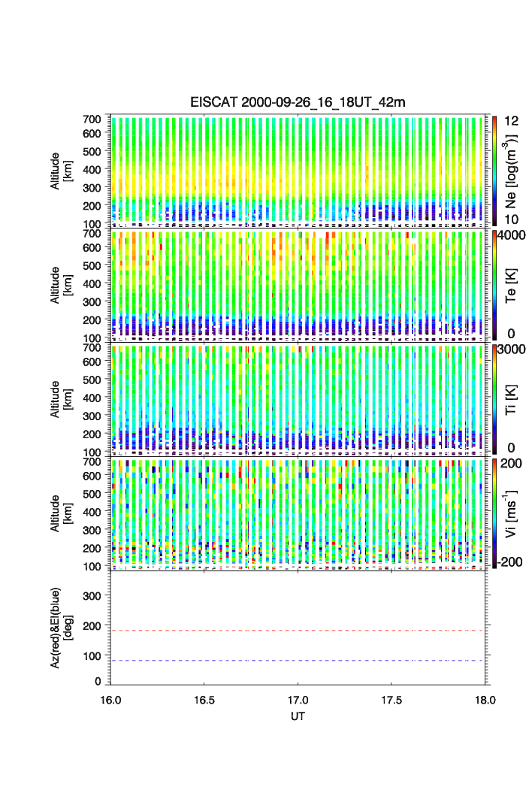Click the UT x-axis label

coord(298,716)
